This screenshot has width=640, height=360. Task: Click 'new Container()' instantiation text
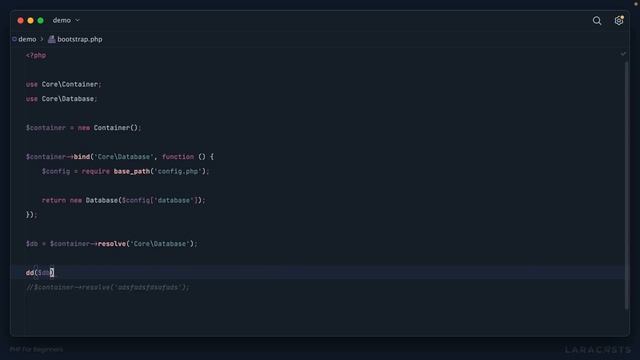[109, 128]
